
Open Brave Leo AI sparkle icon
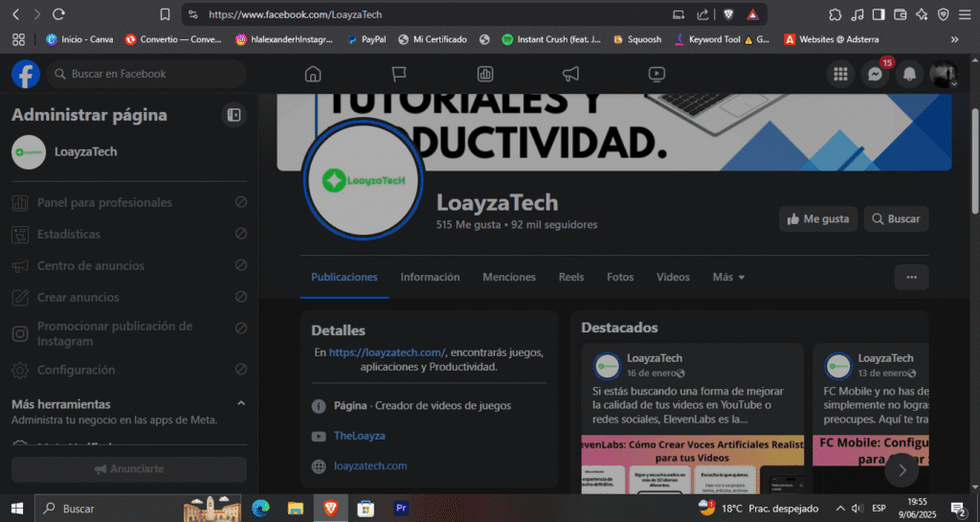(x=922, y=13)
